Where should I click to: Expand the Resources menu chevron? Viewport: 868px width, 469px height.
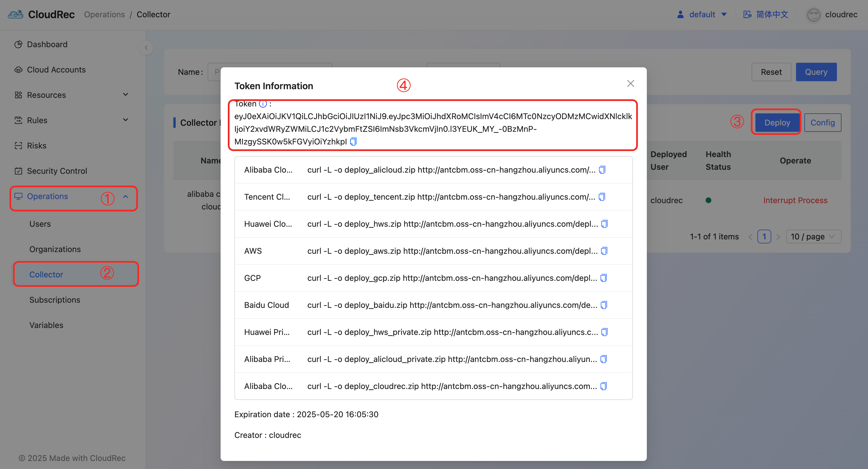(126, 95)
